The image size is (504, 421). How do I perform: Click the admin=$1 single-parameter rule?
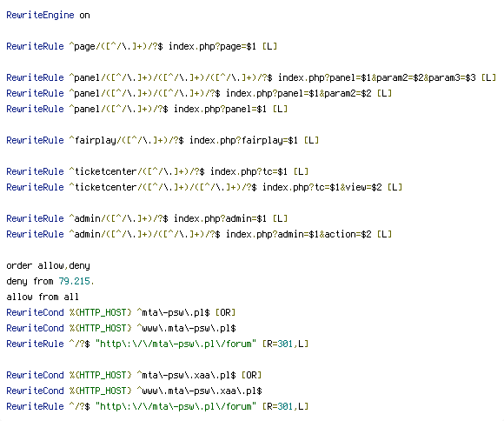coord(147,218)
